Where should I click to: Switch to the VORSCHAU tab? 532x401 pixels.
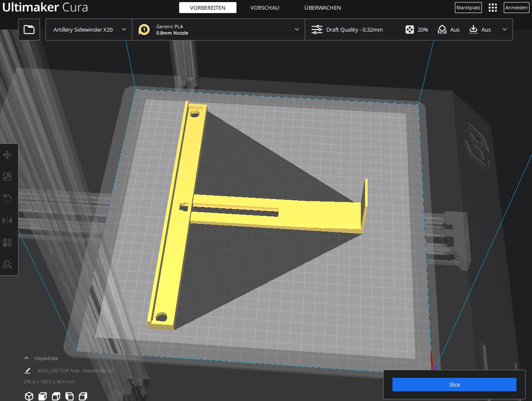pyautogui.click(x=264, y=8)
